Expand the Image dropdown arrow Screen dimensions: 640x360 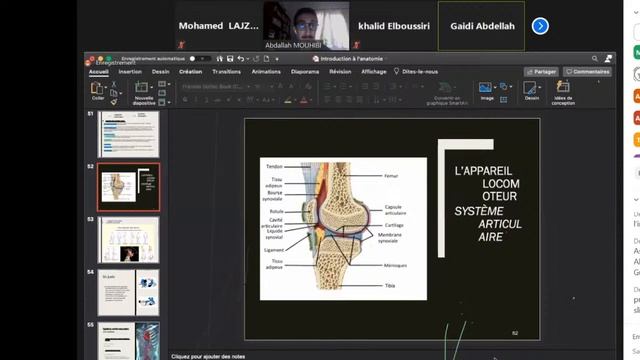pos(495,87)
